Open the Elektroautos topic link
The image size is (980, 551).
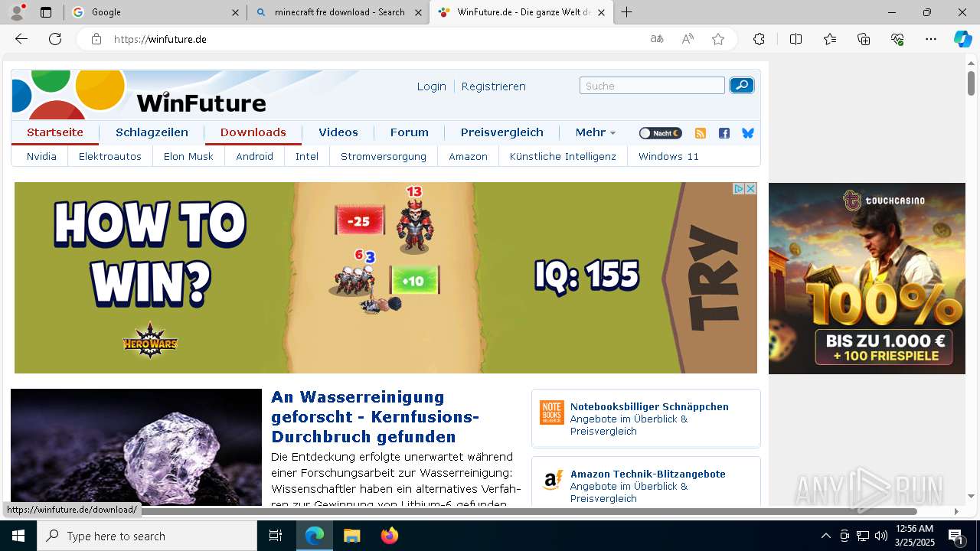(110, 156)
